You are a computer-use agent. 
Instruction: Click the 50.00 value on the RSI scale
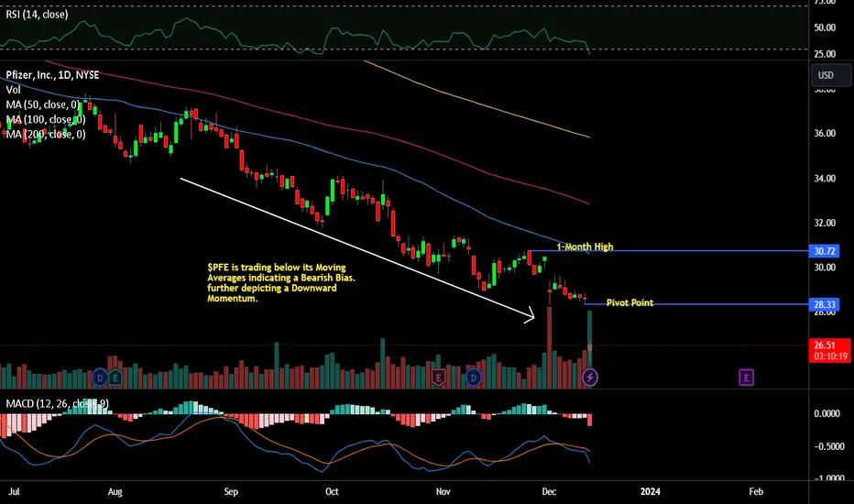click(825, 27)
